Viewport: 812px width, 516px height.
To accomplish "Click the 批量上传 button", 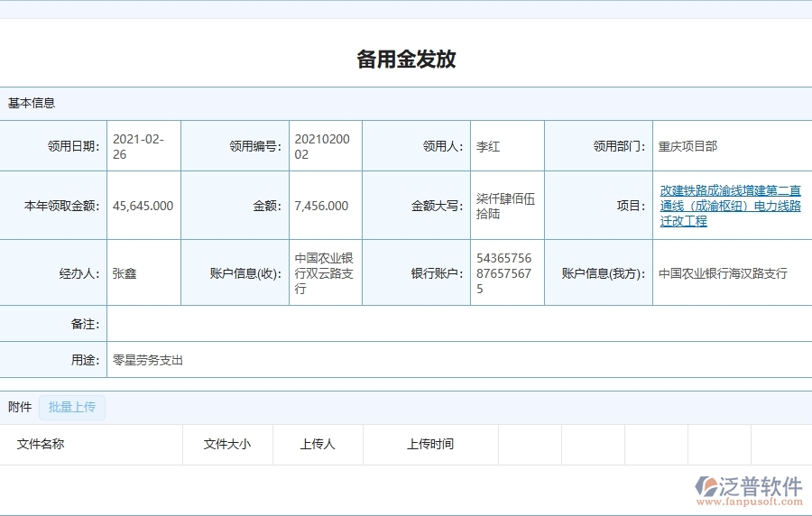I will (72, 408).
